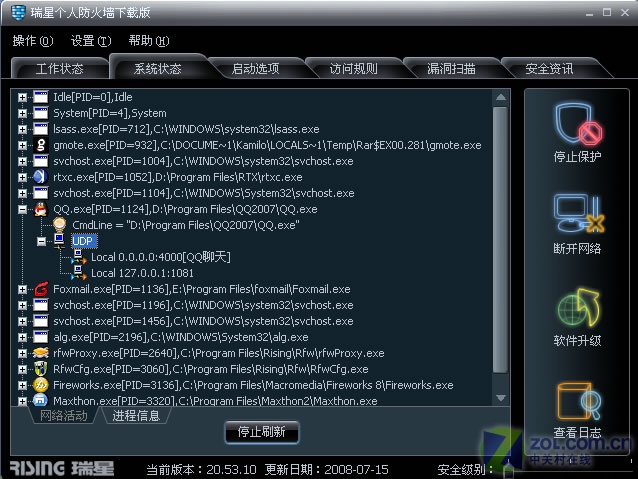638x479 pixels.
Task: Click the 更新日期:2008-07-15 status text
Action: pos(327,469)
